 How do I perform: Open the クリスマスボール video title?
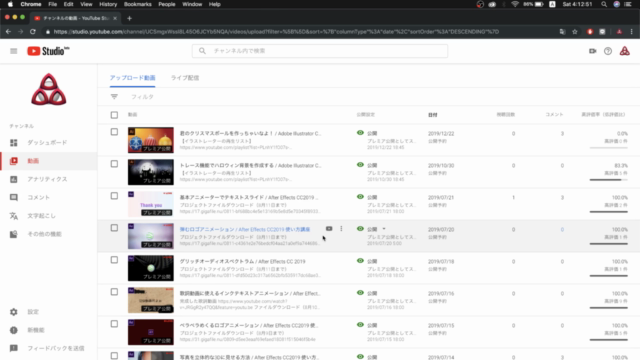(250, 133)
